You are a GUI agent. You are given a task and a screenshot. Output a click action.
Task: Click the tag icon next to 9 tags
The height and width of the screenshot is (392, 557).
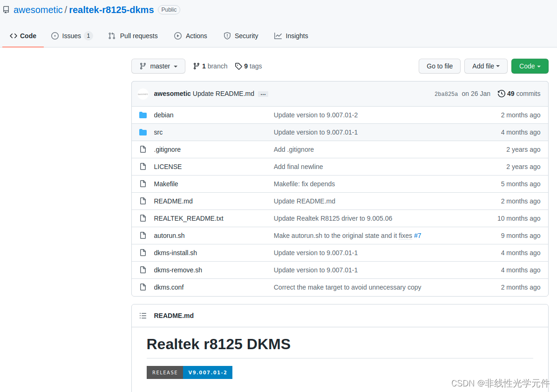(x=238, y=66)
